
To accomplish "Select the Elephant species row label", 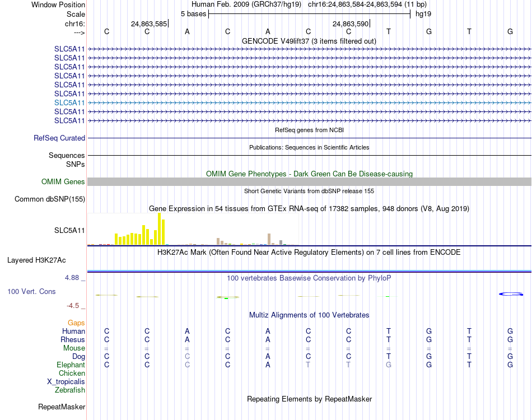I will (71, 365).
